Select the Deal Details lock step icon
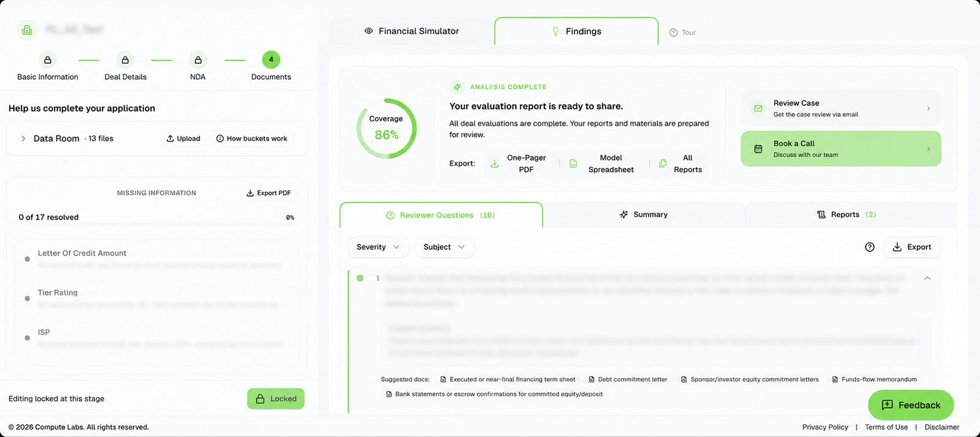Viewport: 980px width, 437px height. (x=125, y=59)
